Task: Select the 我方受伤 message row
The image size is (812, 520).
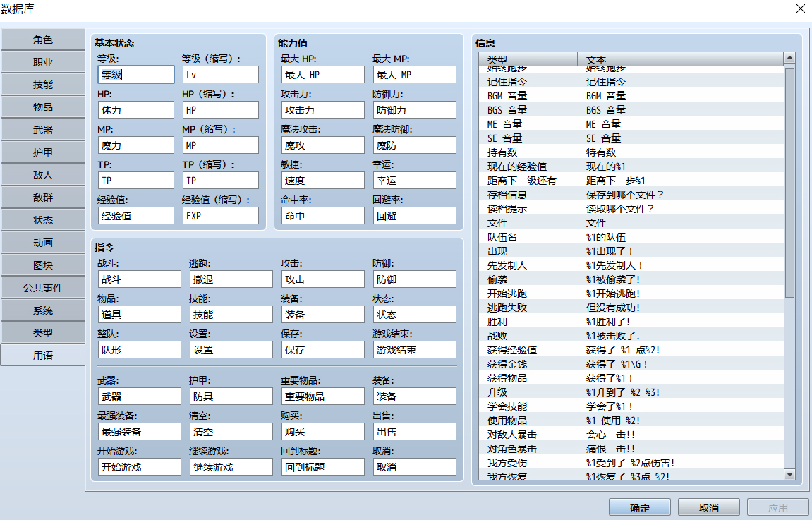Action: pos(631,463)
